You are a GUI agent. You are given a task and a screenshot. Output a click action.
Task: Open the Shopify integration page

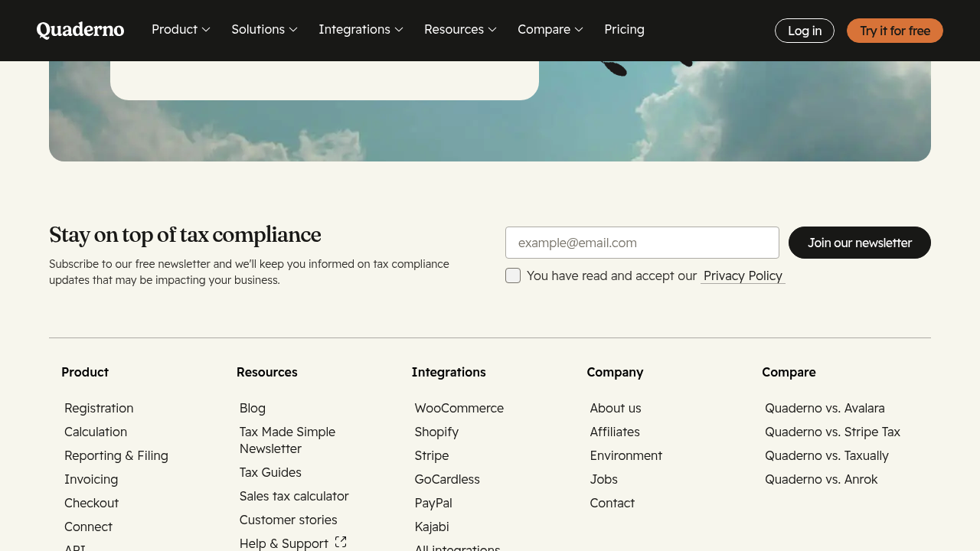[x=436, y=432]
